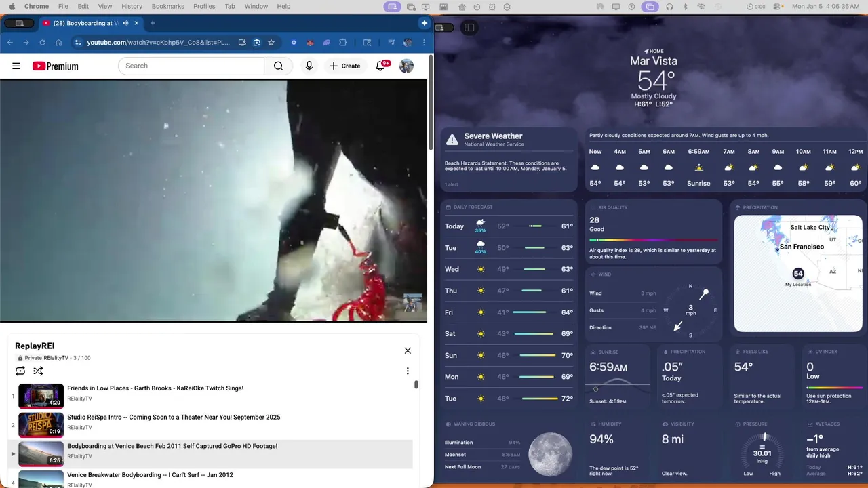868x488 pixels.
Task: Open Chrome media controls icon
Action: [391, 42]
